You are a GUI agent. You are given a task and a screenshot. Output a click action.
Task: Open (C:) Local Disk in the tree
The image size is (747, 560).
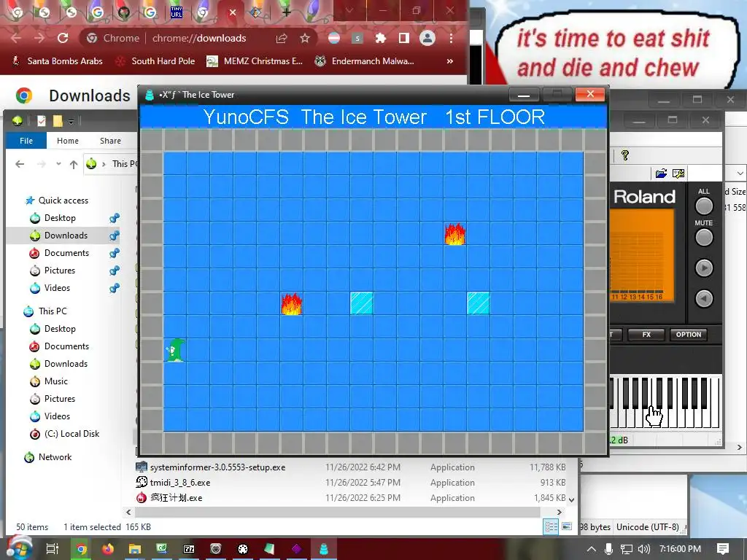pos(71,434)
